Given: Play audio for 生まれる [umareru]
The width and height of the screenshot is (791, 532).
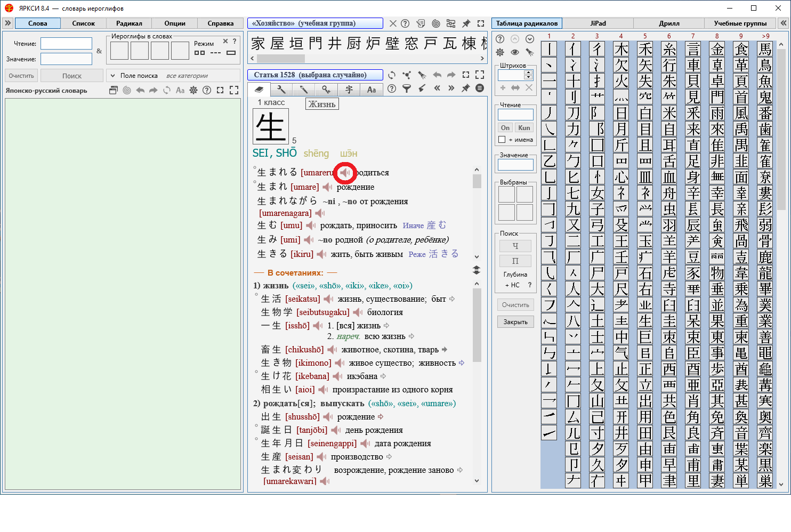Looking at the screenshot, I should click(x=345, y=173).
